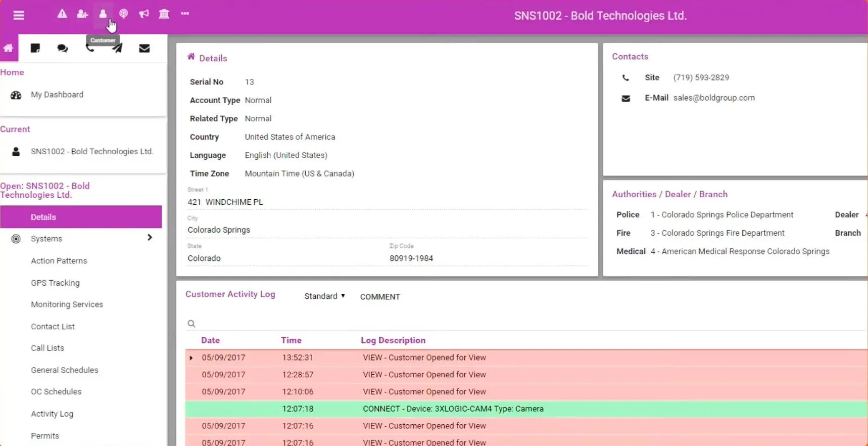
Task: Open the chat bubbles icon tab
Action: pyautogui.click(x=63, y=48)
